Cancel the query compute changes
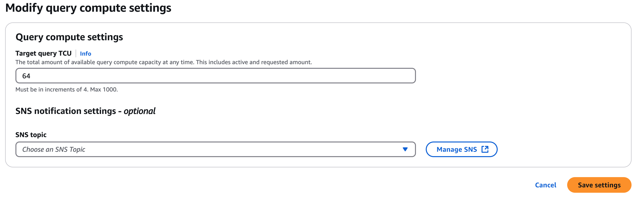 545,185
